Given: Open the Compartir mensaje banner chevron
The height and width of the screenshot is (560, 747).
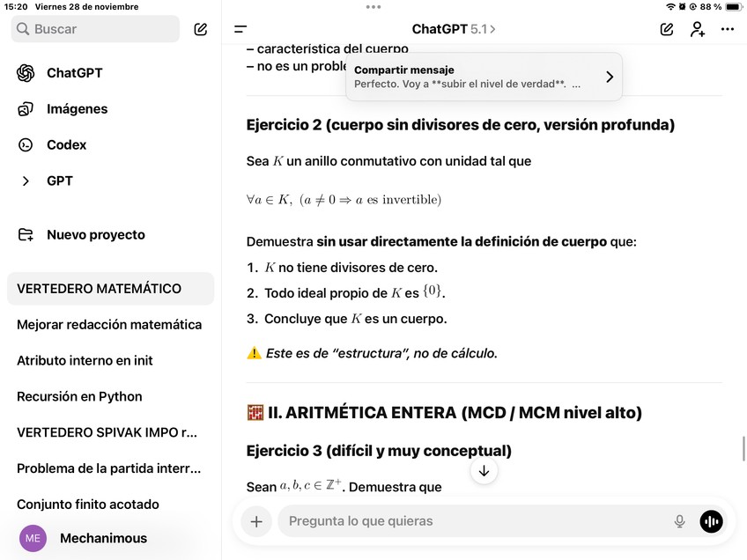Looking at the screenshot, I should [609, 77].
